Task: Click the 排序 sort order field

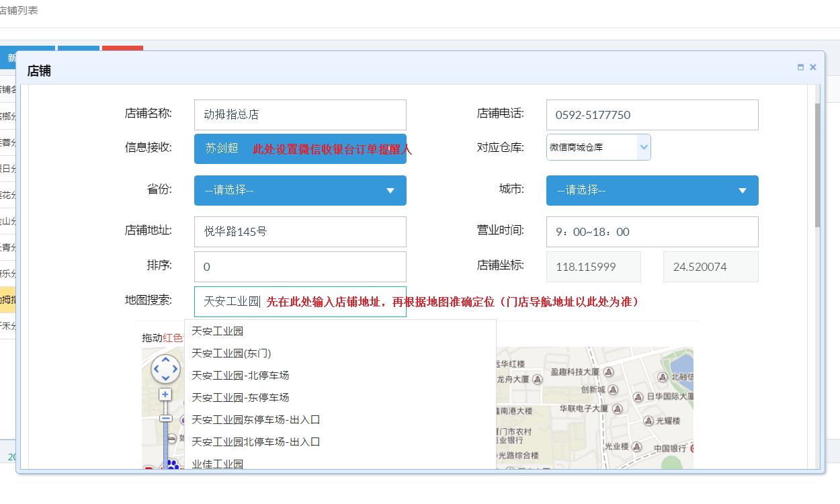Action: pos(300,267)
